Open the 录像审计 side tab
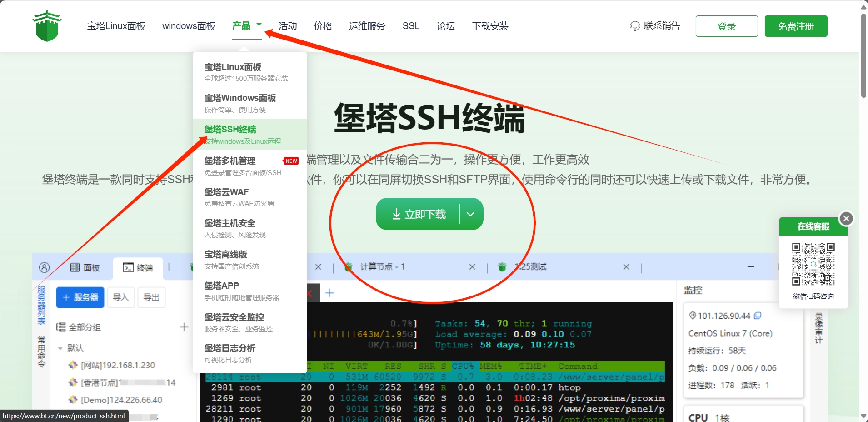 click(818, 328)
